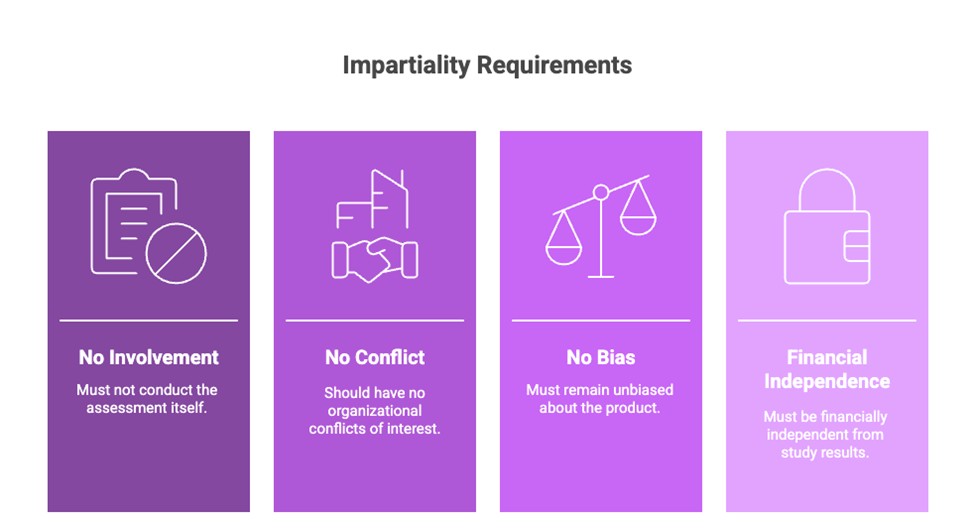Click the 'No Involvement' heading
Image resolution: width=975 pixels, height=524 pixels.
coord(149,357)
